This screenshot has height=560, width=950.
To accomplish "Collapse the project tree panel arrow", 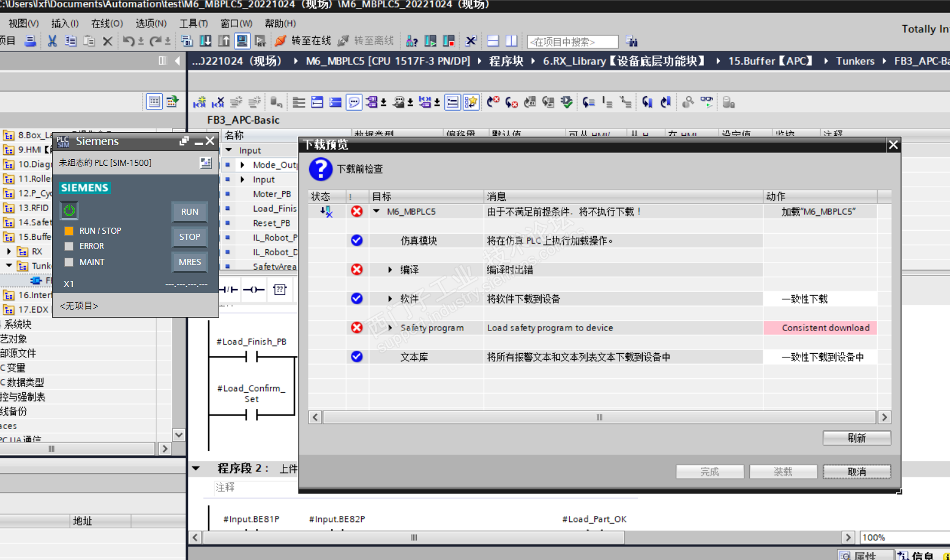I will pyautogui.click(x=178, y=61).
